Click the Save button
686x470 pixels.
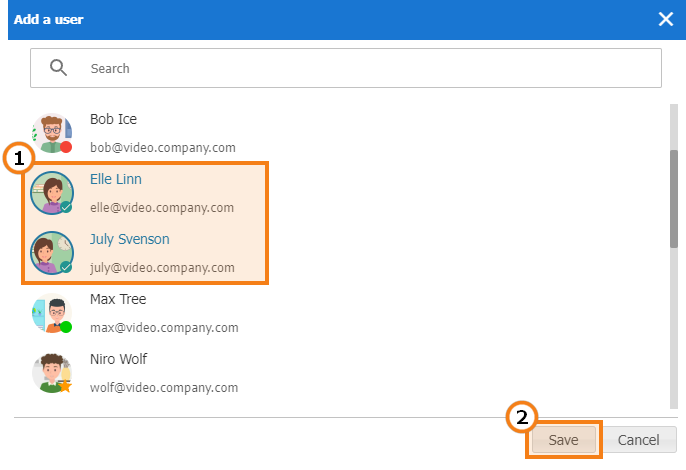(564, 440)
